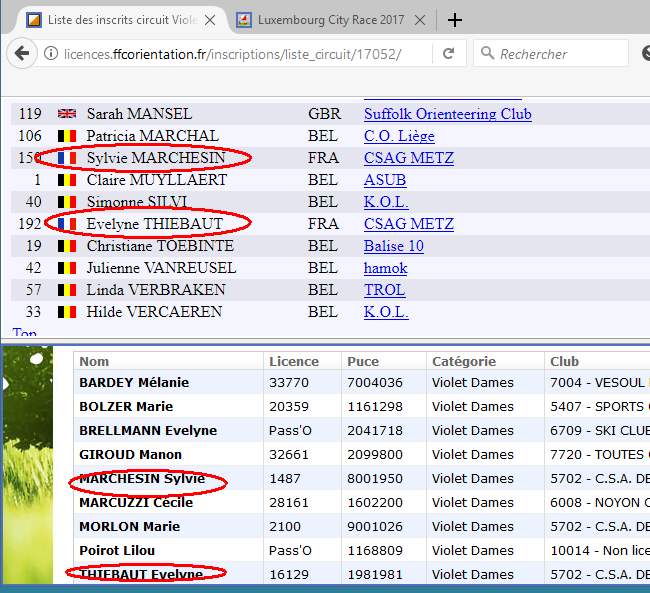Click the Belgian flag beside Linda VERBRAKEN
This screenshot has height=593, width=650.
point(67,290)
